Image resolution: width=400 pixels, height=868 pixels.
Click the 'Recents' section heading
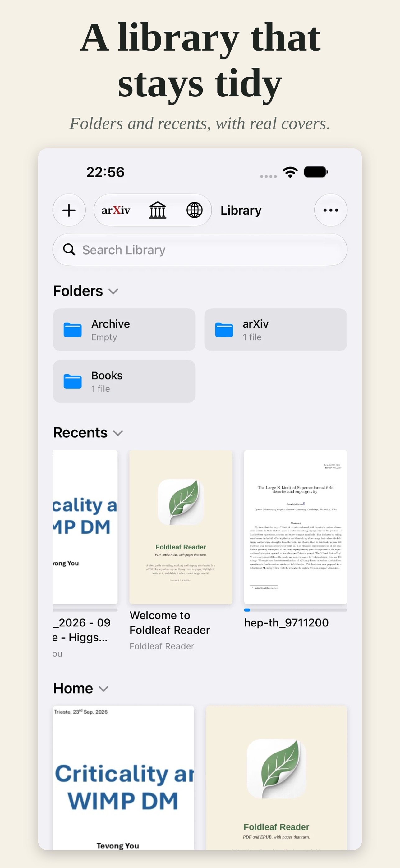[x=80, y=433]
